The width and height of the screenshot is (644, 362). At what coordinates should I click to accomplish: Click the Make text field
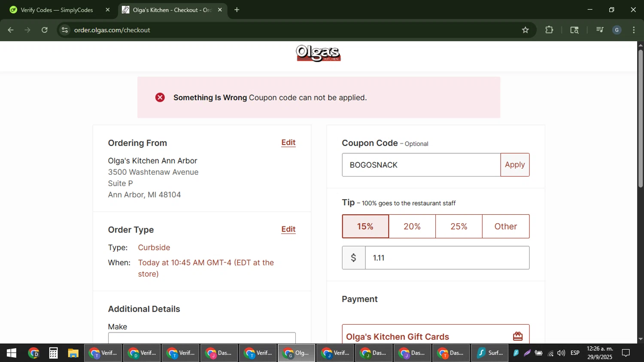(202, 338)
